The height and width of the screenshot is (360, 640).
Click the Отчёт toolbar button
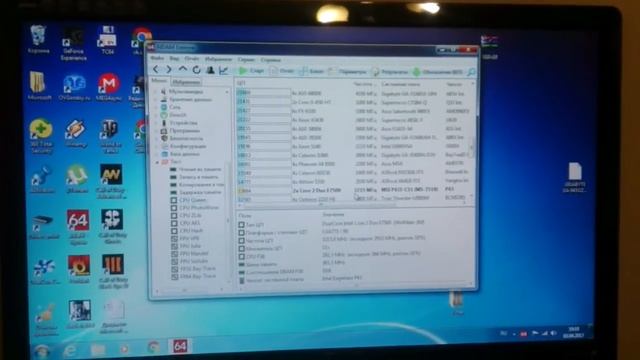click(282, 71)
